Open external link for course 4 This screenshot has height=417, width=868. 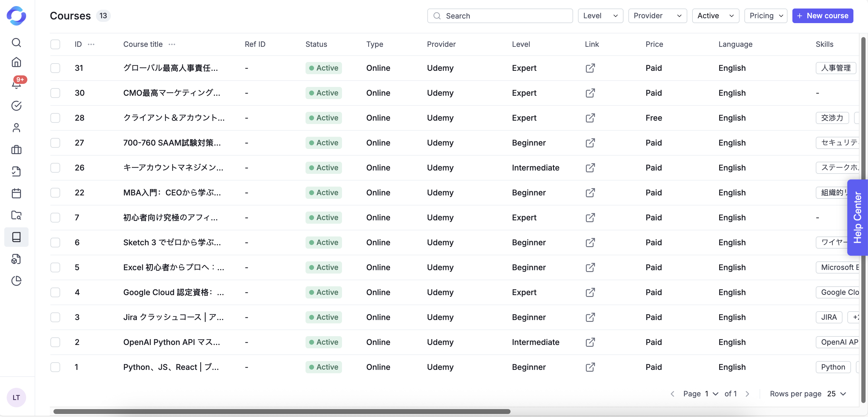click(x=590, y=292)
